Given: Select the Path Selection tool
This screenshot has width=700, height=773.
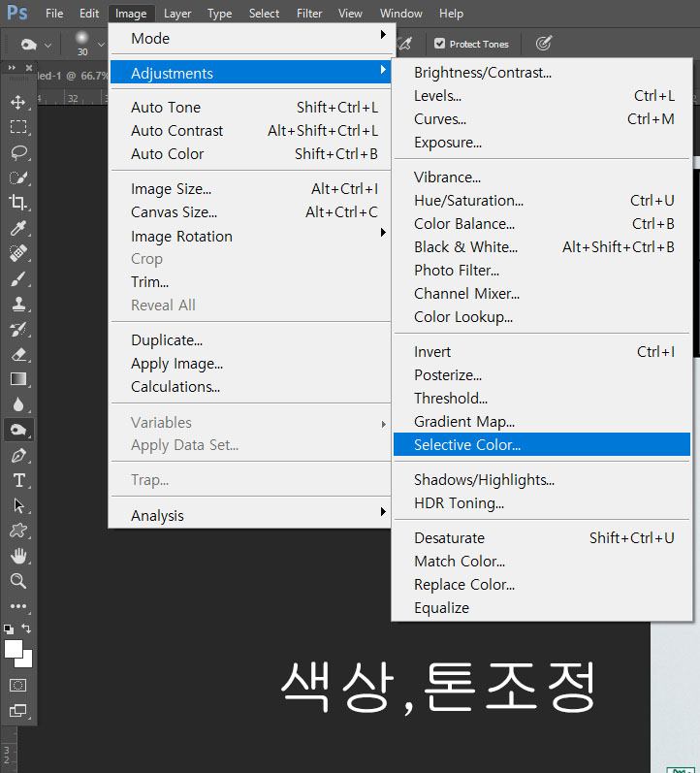Looking at the screenshot, I should (18, 506).
